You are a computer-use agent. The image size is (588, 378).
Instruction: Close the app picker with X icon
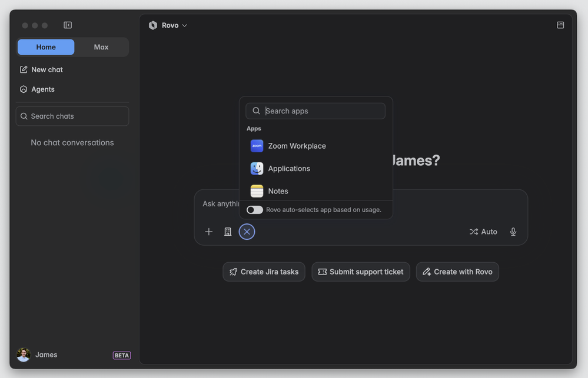(247, 232)
